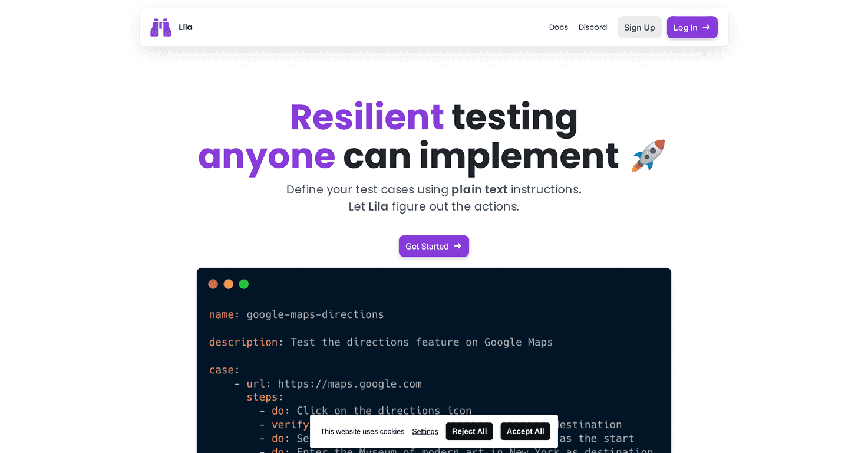Reject all cookies
Image resolution: width=868 pixels, height=453 pixels.
tap(469, 431)
